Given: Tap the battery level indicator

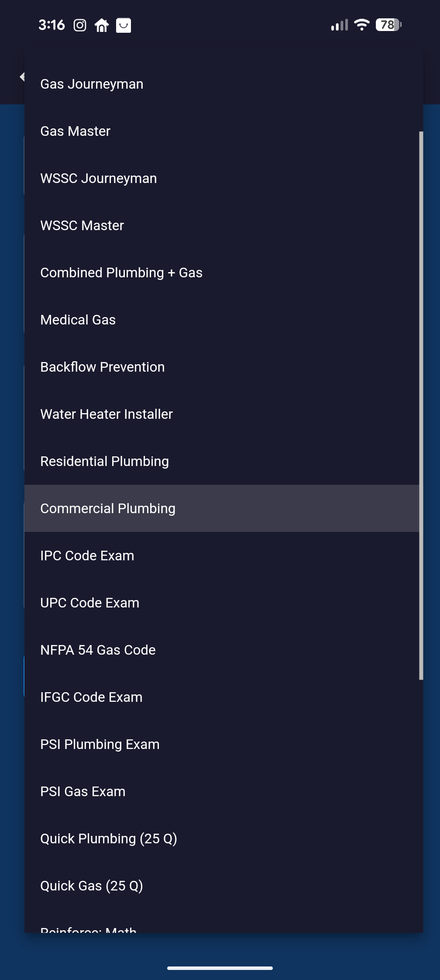Looking at the screenshot, I should tap(388, 25).
